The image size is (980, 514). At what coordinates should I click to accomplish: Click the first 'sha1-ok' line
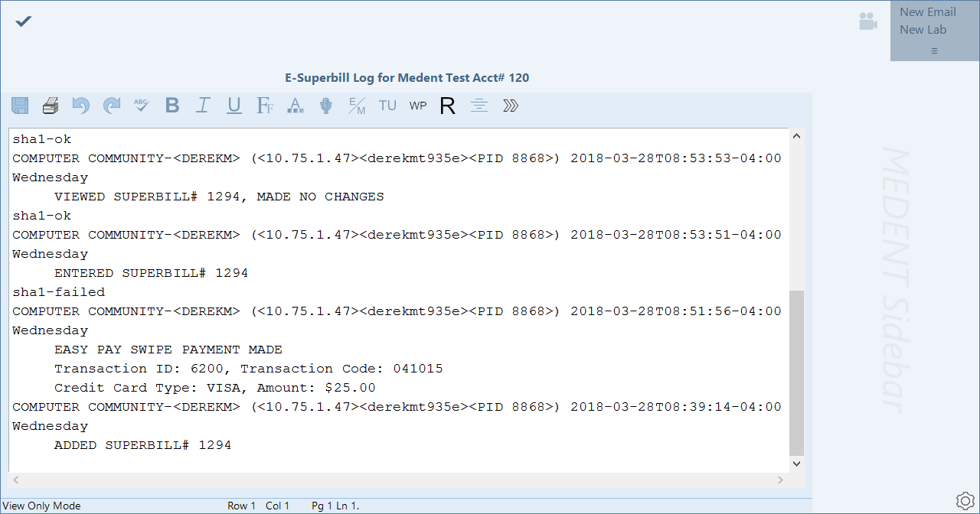(x=41, y=139)
